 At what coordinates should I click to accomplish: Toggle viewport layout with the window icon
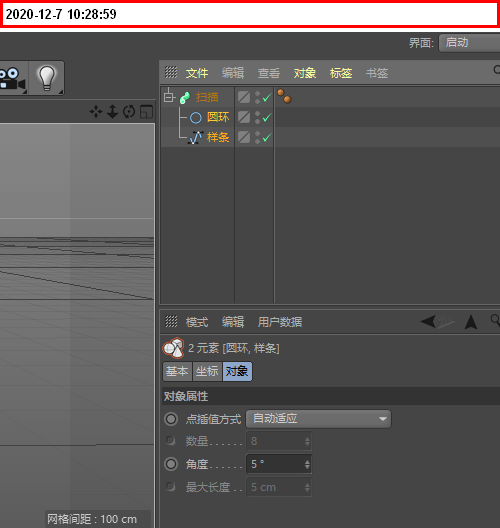pyautogui.click(x=146, y=112)
